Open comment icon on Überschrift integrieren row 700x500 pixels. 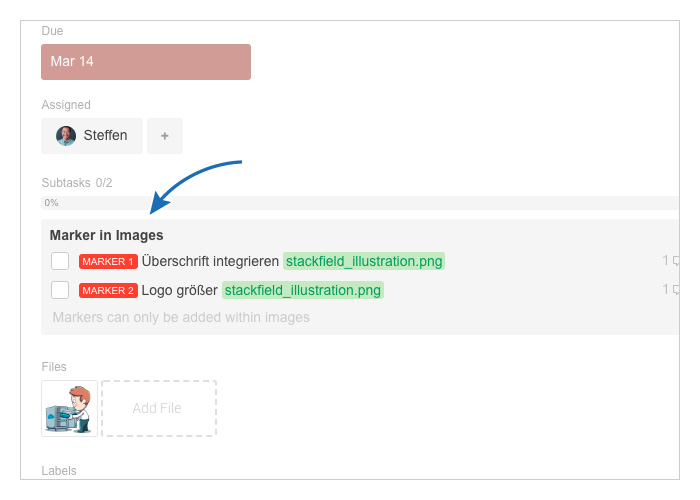[x=675, y=261]
